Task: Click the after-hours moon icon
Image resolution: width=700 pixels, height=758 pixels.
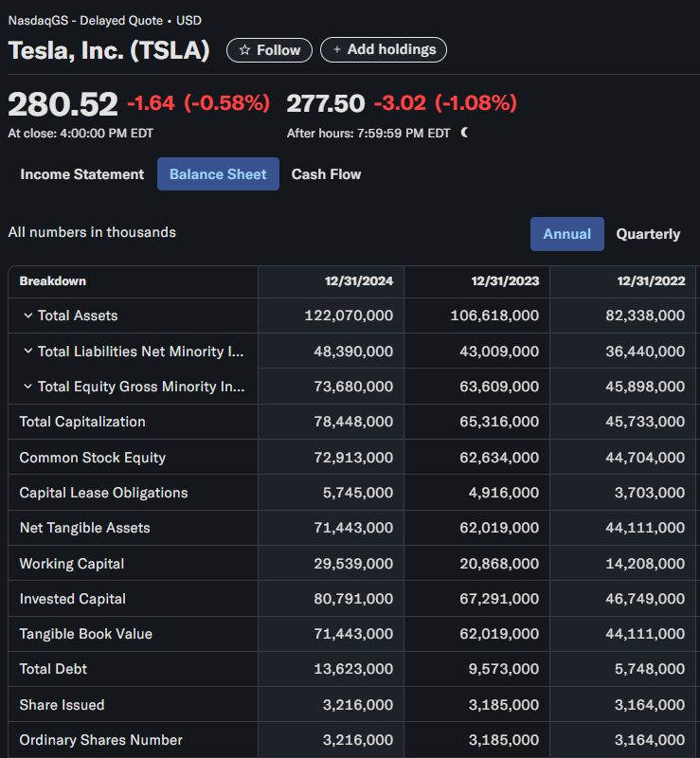Action: [464, 133]
